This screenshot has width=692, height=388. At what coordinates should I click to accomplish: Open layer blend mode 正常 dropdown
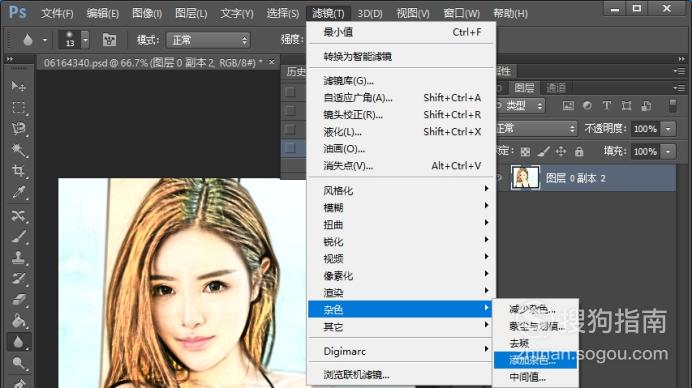coord(536,128)
